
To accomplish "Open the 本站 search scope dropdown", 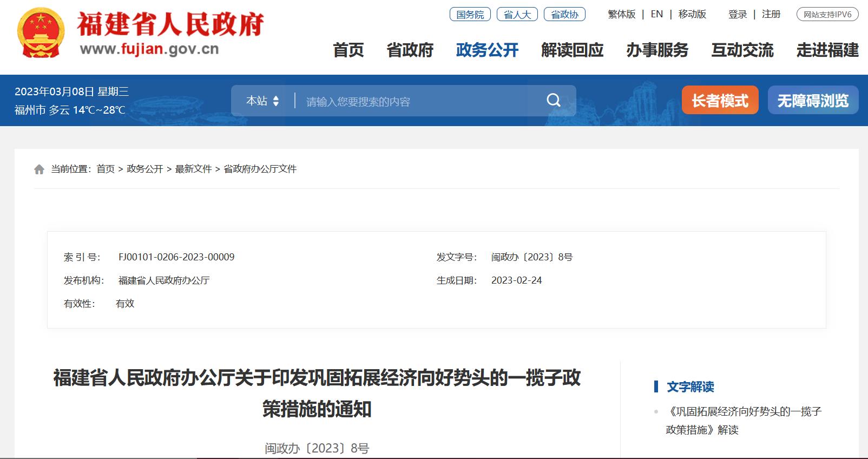I will (x=262, y=101).
